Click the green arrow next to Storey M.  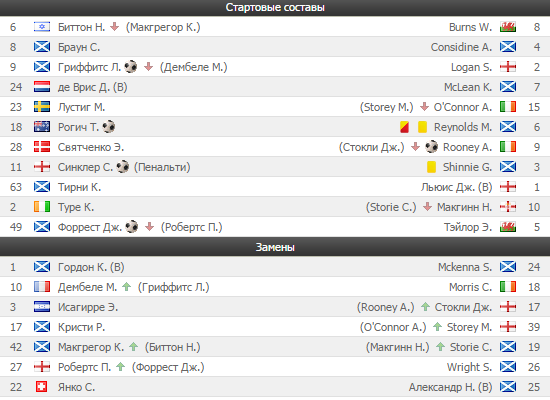pos(437,327)
